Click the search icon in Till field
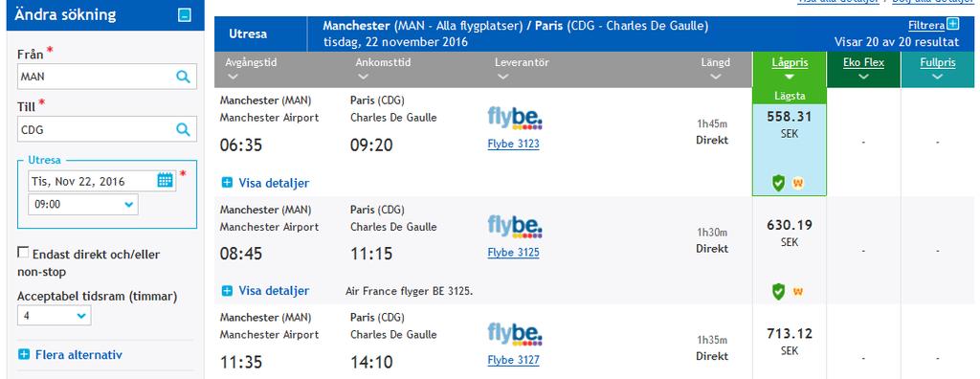The height and width of the screenshot is (379, 980). [x=183, y=129]
